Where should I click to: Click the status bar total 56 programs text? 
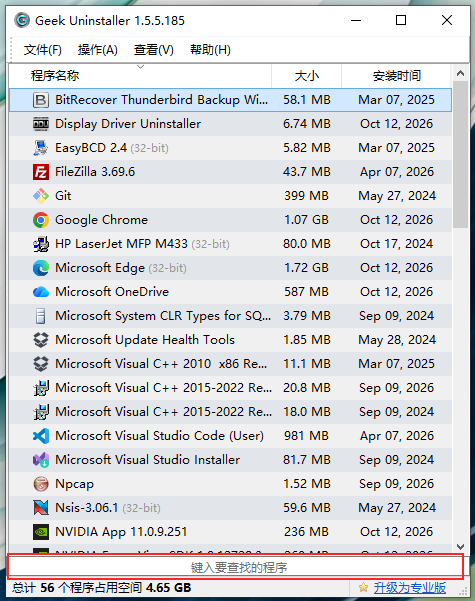(102, 588)
